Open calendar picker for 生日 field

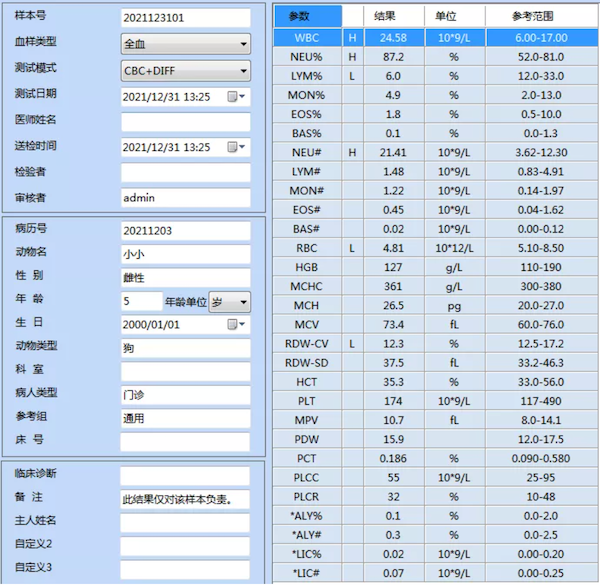click(236, 324)
